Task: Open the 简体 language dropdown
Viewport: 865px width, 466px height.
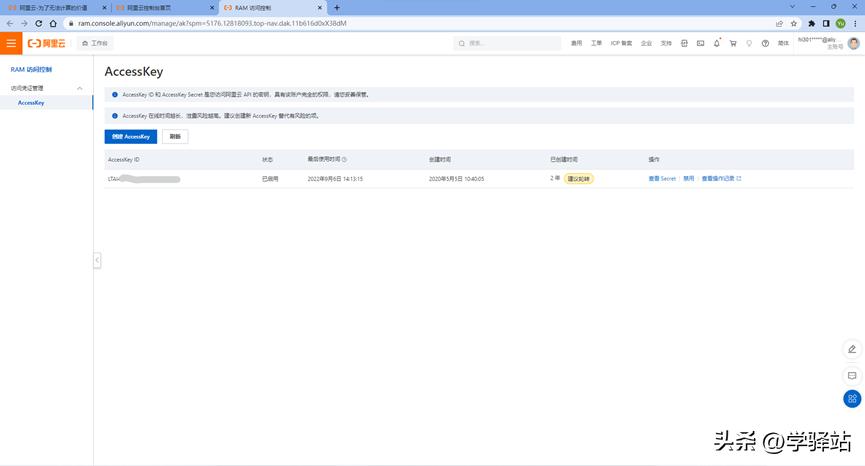Action: [783, 43]
